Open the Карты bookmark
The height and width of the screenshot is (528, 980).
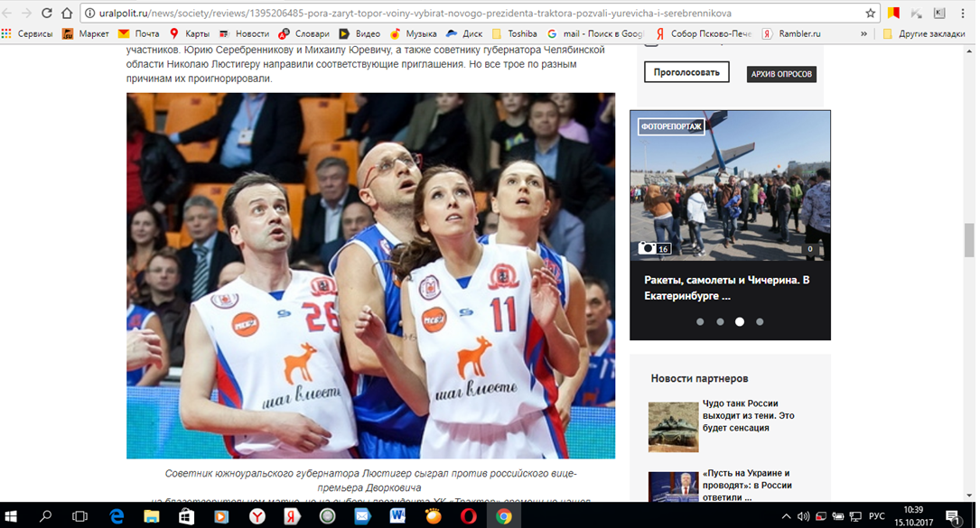pyautogui.click(x=190, y=33)
